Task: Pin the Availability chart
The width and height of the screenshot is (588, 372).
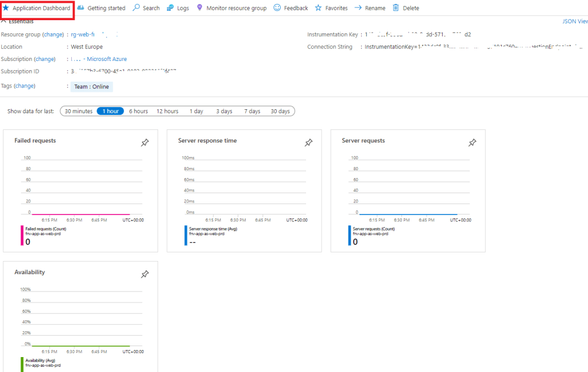Action: (x=145, y=274)
